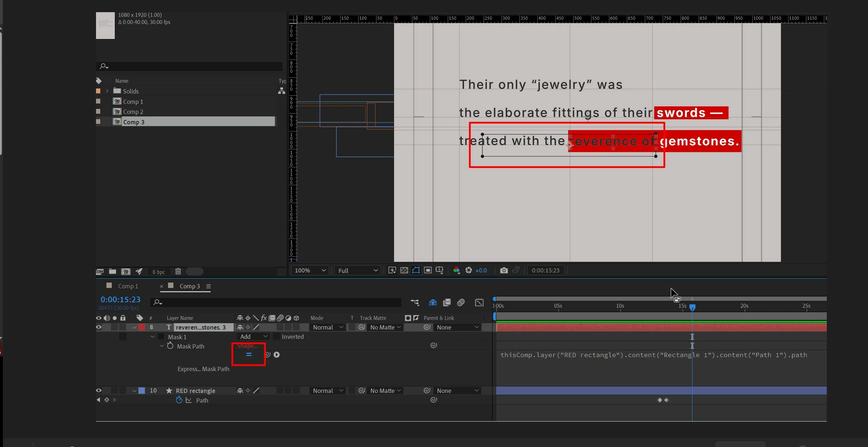Create a new composition icon
This screenshot has width=868, height=447.
coord(126,271)
